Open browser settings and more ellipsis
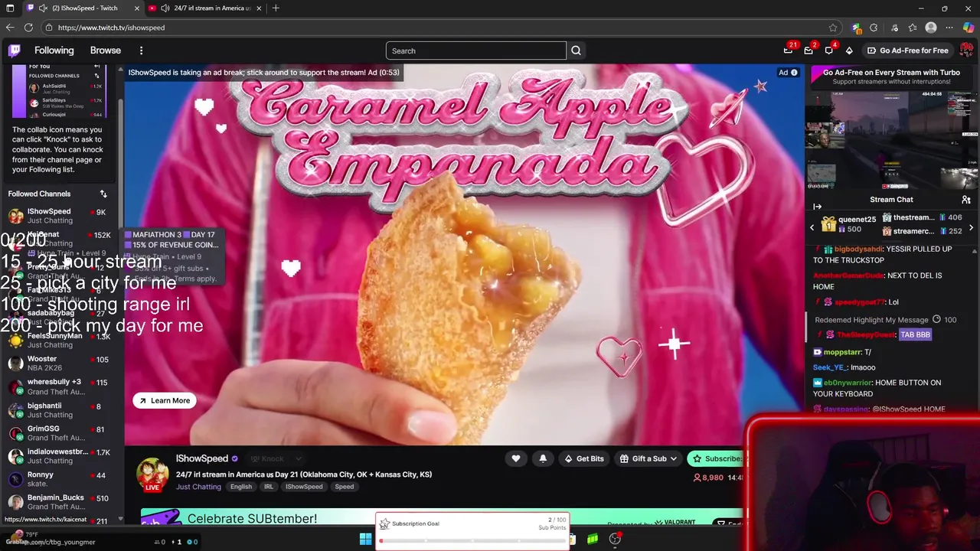 click(949, 28)
